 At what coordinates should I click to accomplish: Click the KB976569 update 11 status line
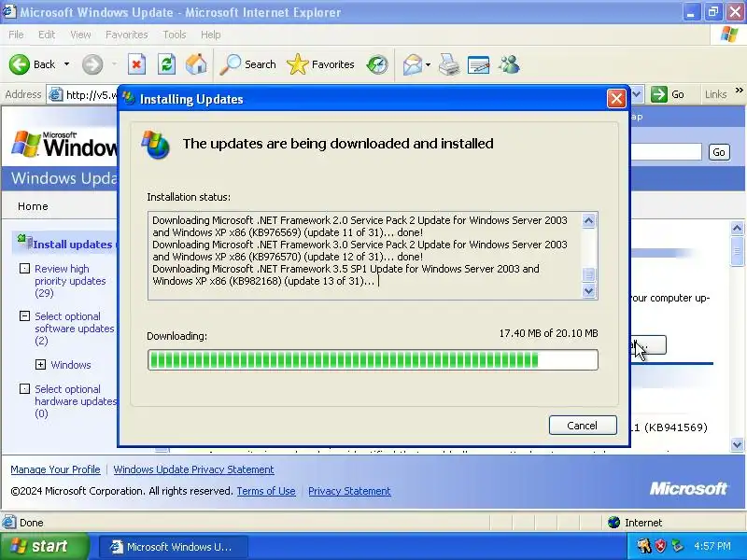359,226
